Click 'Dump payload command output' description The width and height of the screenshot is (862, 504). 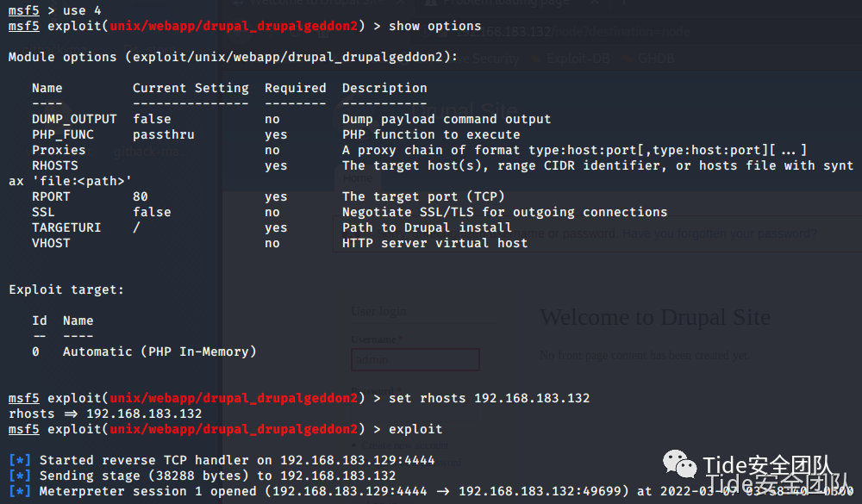[x=447, y=119]
